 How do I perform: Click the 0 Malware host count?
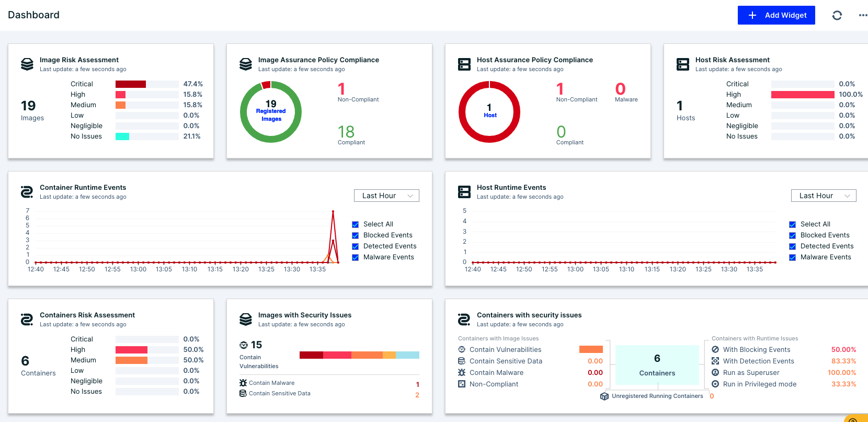click(x=621, y=89)
